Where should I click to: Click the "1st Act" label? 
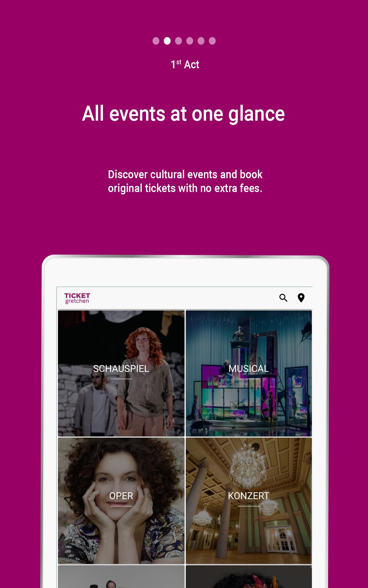click(x=185, y=64)
